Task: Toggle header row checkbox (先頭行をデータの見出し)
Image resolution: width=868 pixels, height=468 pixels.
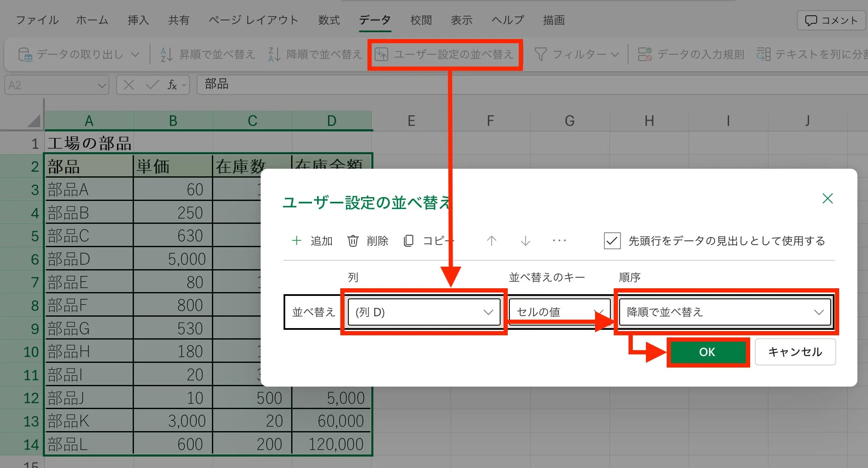Action: pos(612,241)
